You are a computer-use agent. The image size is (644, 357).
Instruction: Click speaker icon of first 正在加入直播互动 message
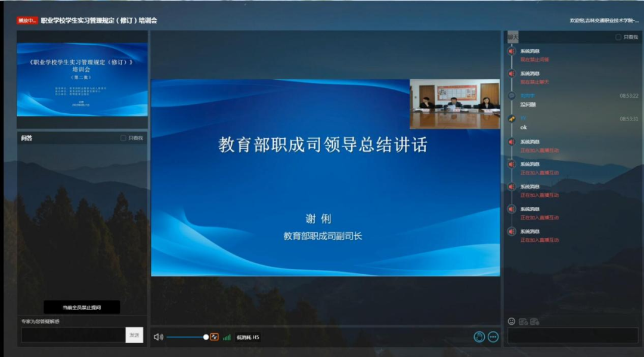512,142
